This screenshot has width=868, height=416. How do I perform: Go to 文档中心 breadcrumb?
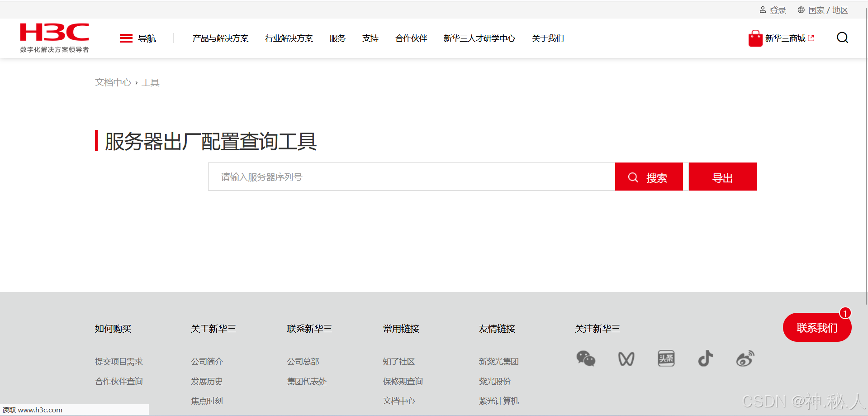(113, 82)
